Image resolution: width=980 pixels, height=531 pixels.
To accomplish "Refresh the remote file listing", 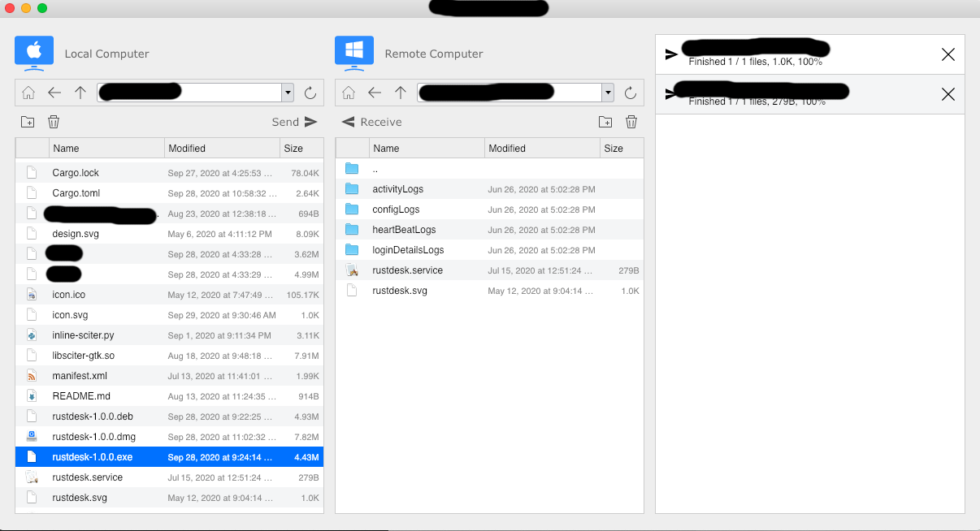I will tap(631, 93).
